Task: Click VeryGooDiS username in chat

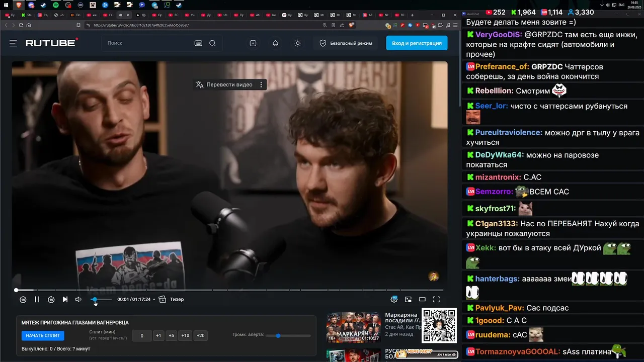Action: click(x=499, y=35)
